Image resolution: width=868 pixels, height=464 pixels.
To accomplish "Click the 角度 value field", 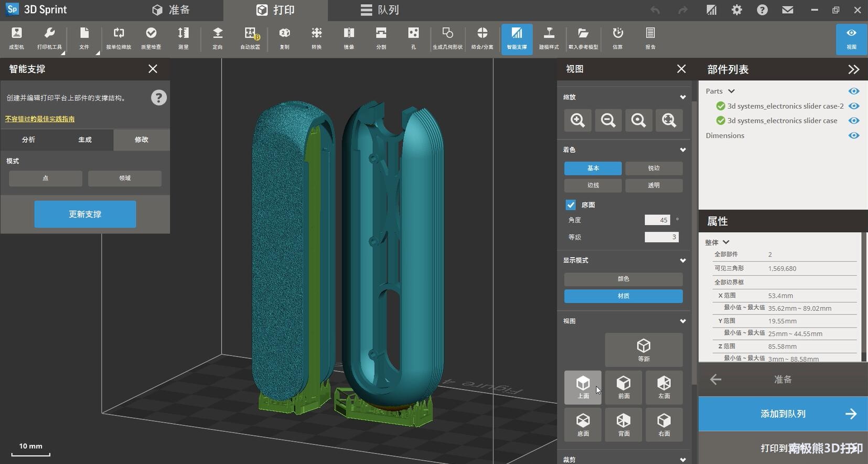I will (x=657, y=220).
